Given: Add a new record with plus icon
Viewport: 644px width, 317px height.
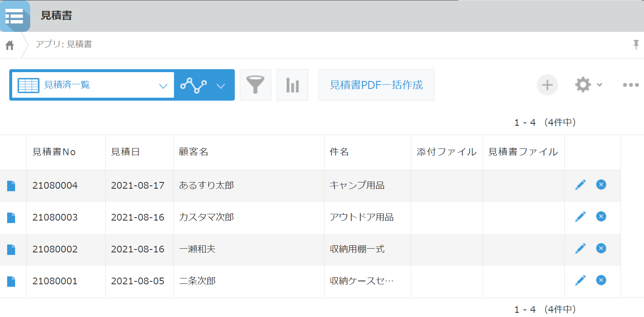Looking at the screenshot, I should pos(547,85).
